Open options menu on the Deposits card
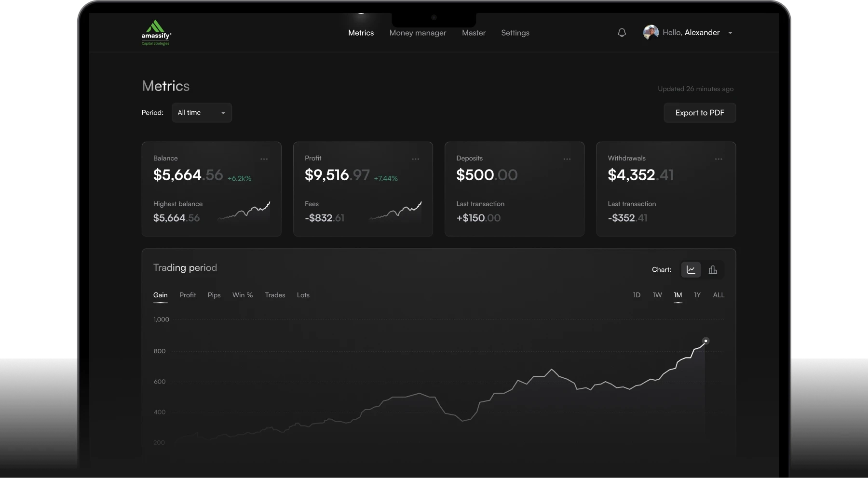Screen dimensions: 868x478 [567, 159]
